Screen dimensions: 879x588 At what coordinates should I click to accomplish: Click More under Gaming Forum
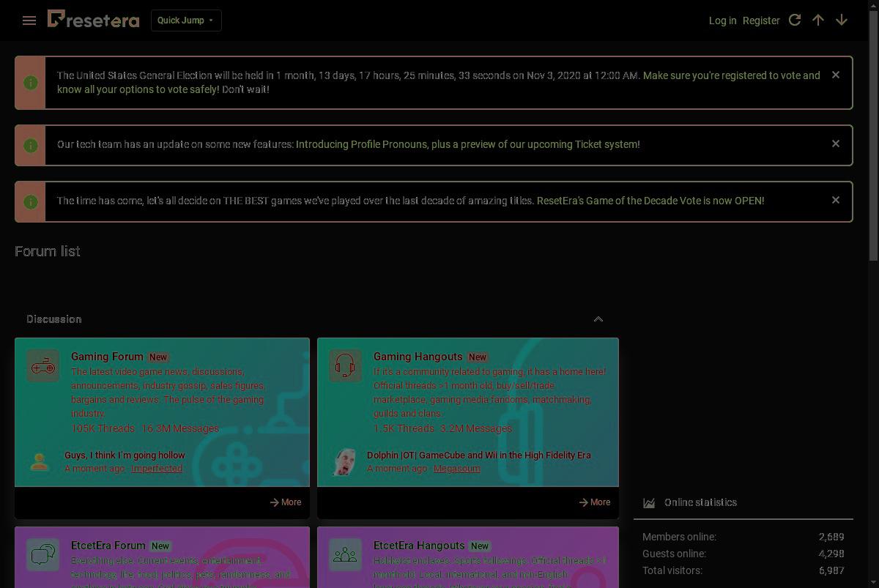point(285,502)
